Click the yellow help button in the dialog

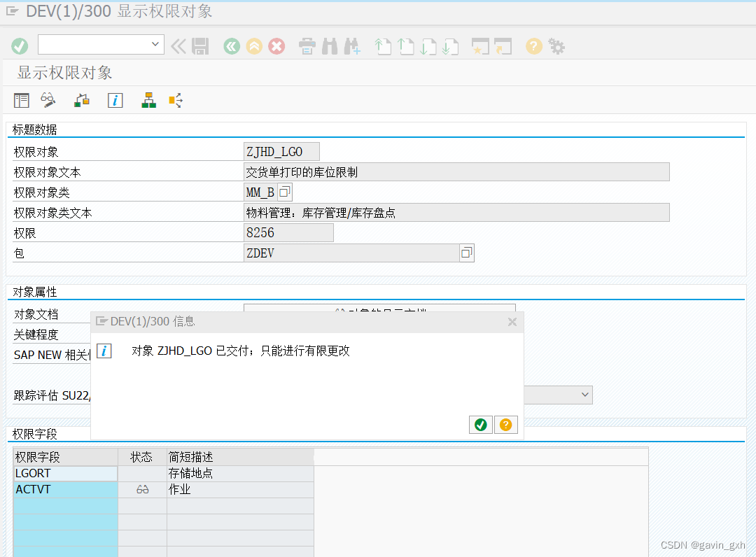505,424
